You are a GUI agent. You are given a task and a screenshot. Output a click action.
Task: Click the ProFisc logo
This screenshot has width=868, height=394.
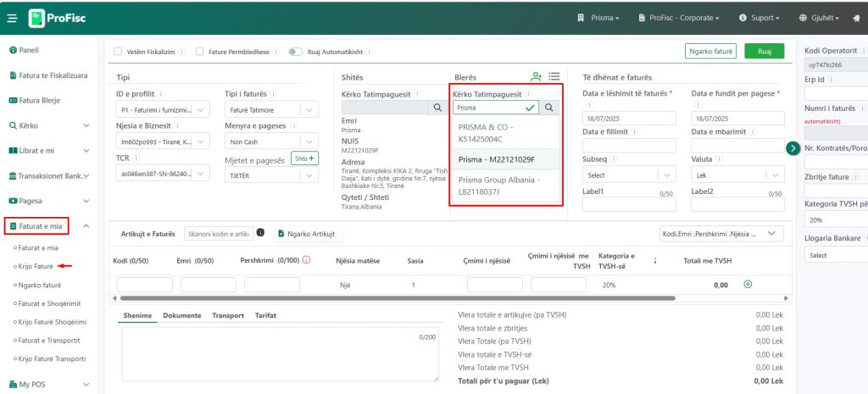pyautogui.click(x=57, y=19)
